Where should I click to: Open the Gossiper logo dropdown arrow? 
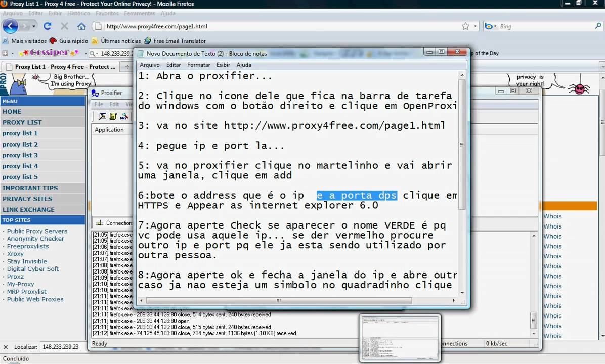click(x=85, y=53)
